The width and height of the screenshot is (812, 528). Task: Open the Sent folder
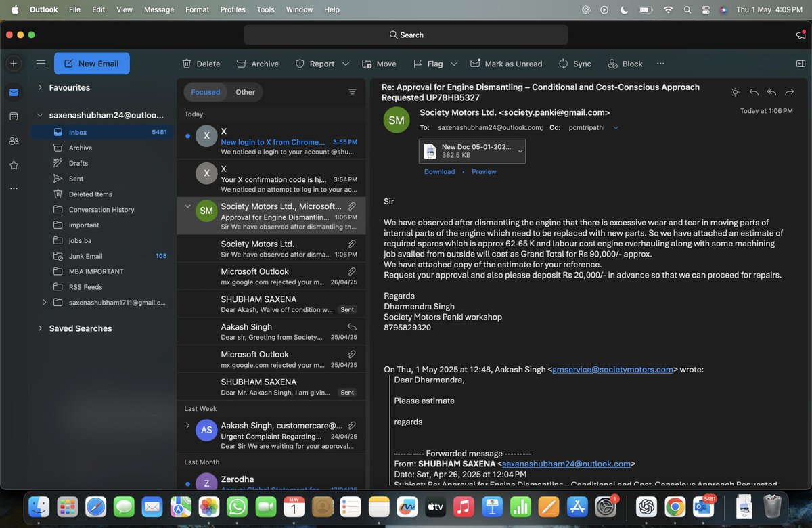click(x=101, y=179)
